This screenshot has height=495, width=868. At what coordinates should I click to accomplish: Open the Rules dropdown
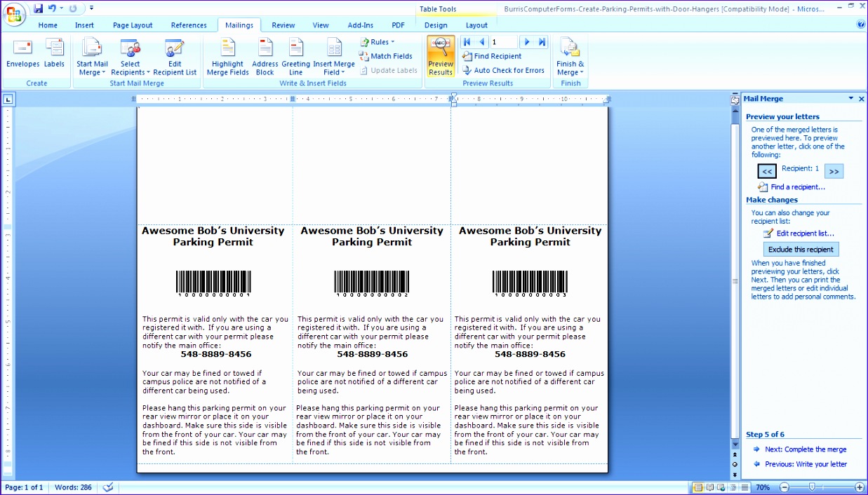(x=378, y=42)
